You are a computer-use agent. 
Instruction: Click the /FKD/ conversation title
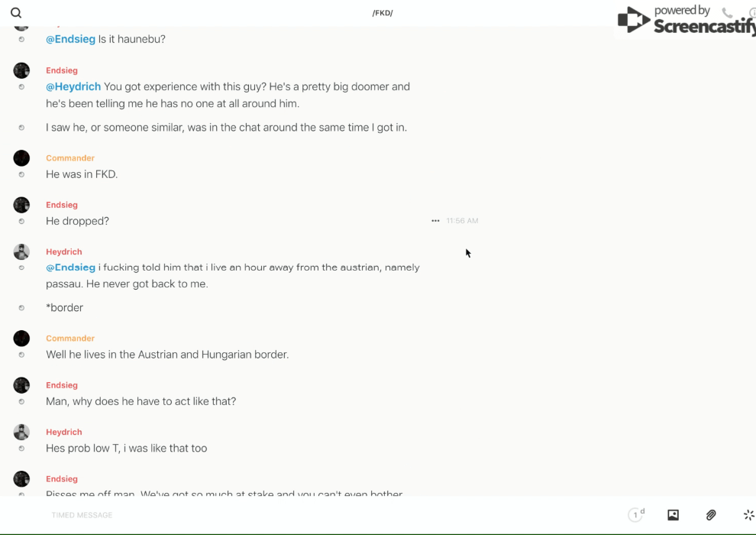[382, 13]
